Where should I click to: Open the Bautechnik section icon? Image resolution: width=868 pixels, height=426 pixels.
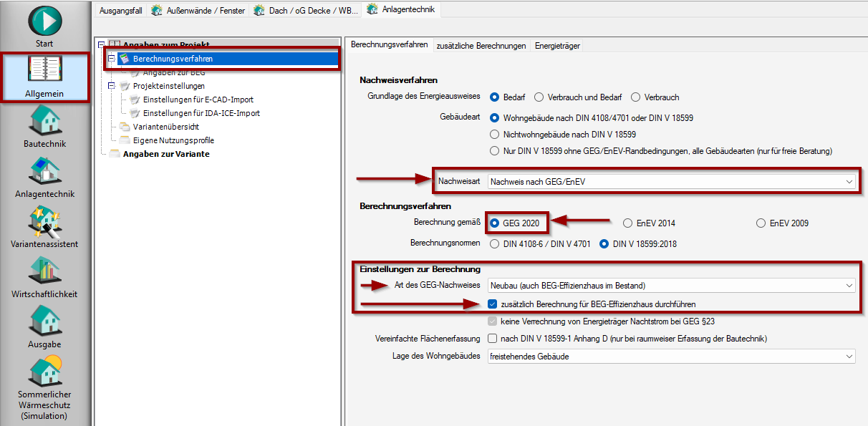(x=45, y=120)
